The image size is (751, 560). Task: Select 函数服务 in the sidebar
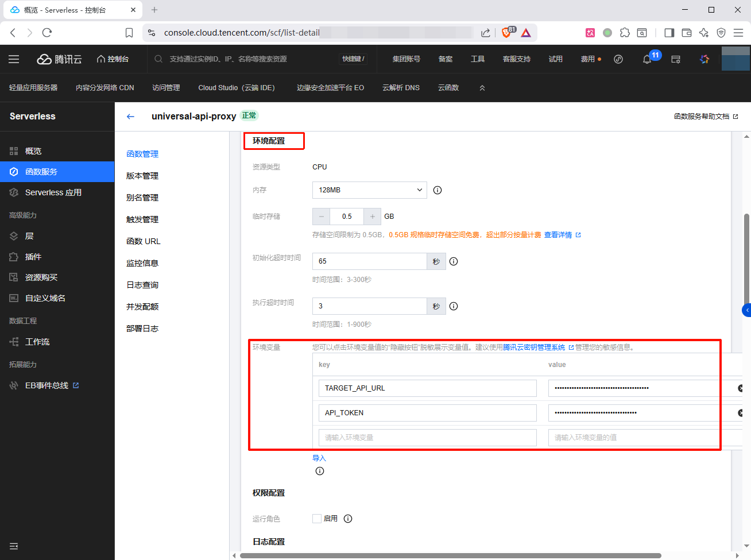pos(57,172)
